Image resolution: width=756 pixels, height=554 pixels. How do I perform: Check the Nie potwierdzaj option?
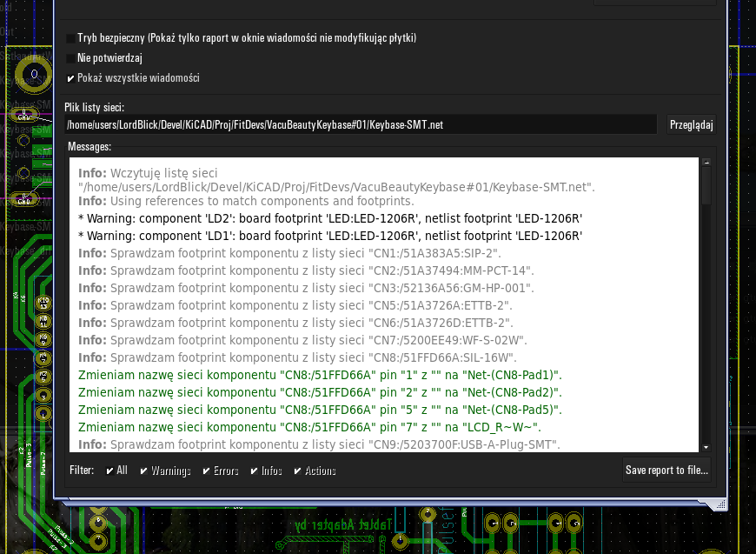point(71,58)
